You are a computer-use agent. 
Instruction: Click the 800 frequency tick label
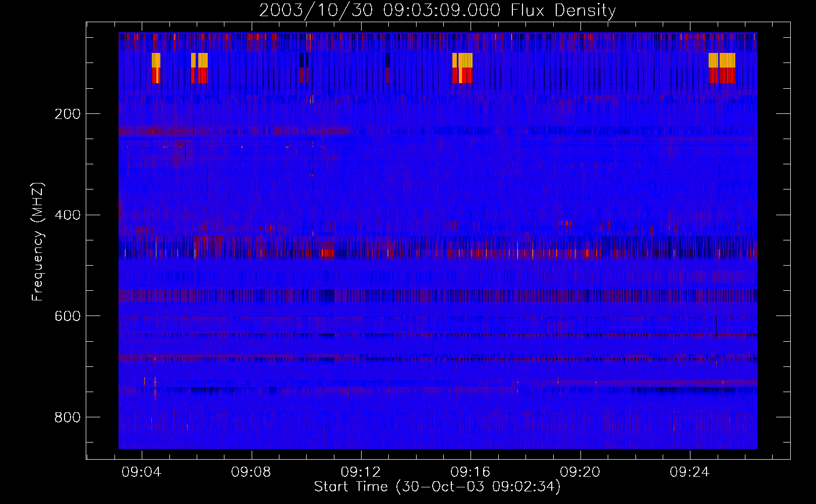point(68,417)
